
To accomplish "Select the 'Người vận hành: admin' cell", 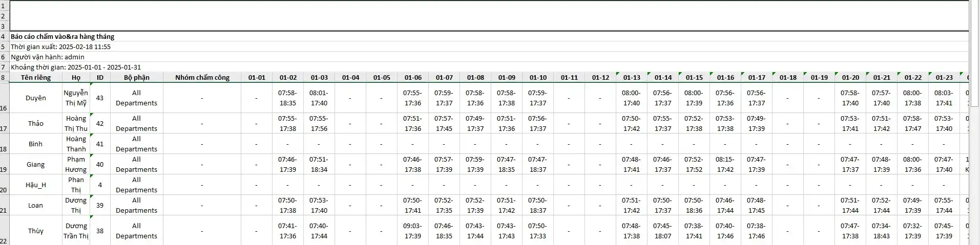I will click(x=48, y=57).
